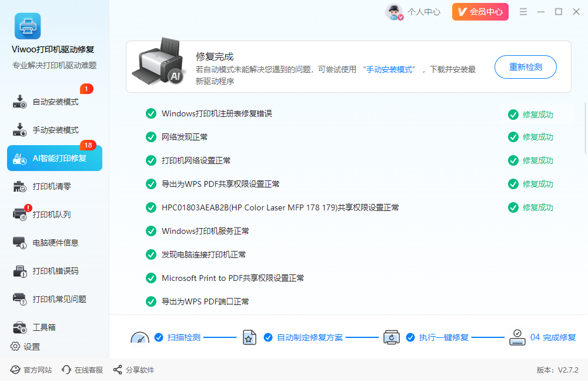Open the hamburger menu icon
The image size is (588, 382).
point(523,12)
